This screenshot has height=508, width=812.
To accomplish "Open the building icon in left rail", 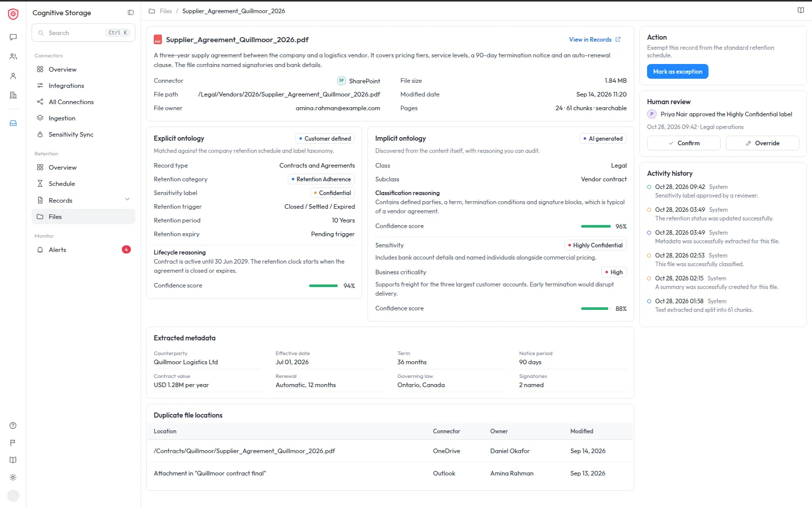I will point(13,95).
